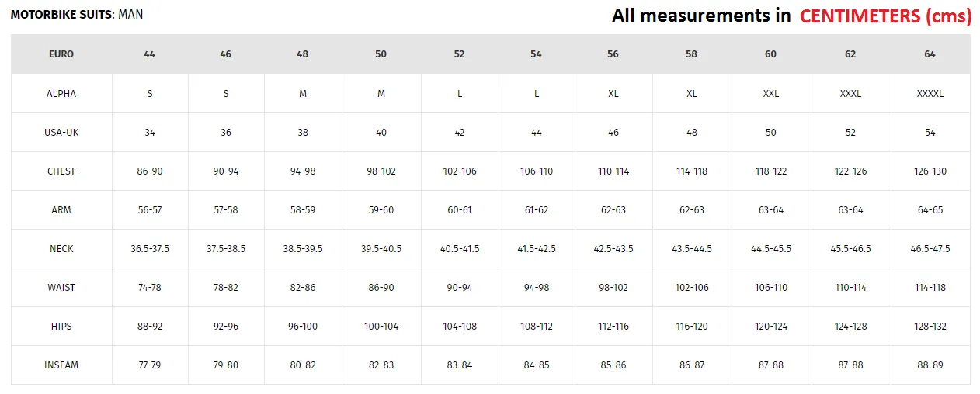980x394 pixels.
Task: Click arm measurement 64-65 cell
Action: [x=930, y=209]
